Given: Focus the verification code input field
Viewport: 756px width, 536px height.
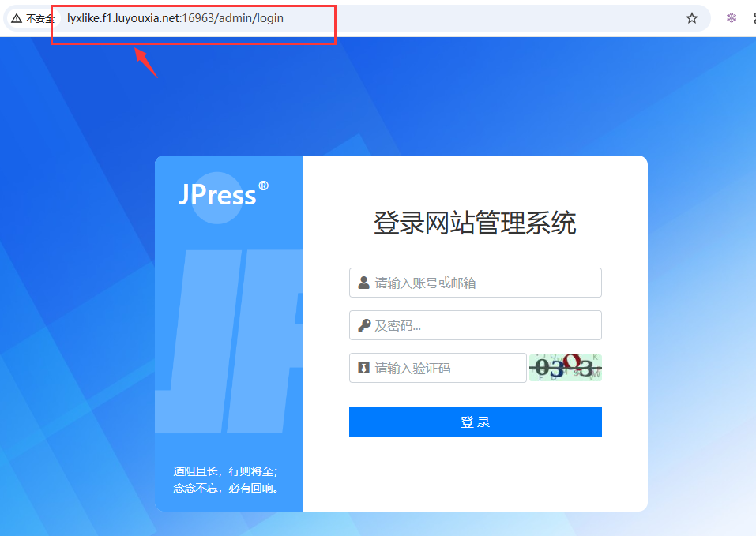Looking at the screenshot, I should click(438, 368).
